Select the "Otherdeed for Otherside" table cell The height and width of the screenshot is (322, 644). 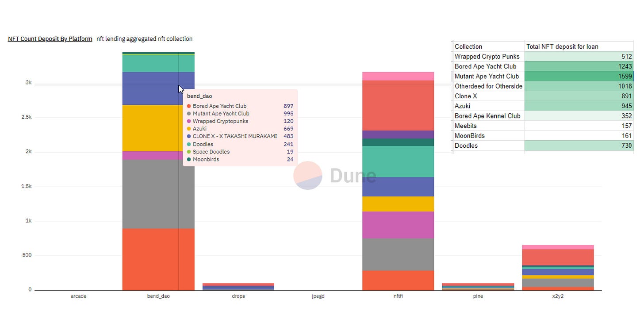pyautogui.click(x=489, y=86)
